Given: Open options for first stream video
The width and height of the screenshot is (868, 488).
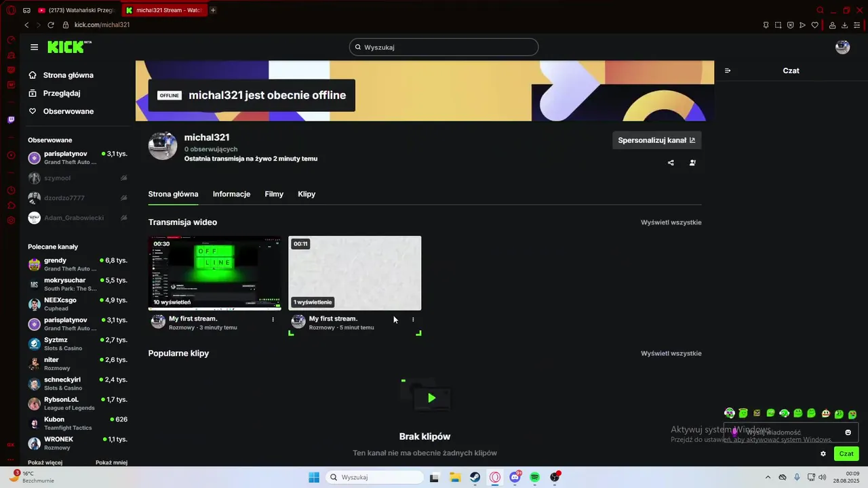Looking at the screenshot, I should coord(273,319).
